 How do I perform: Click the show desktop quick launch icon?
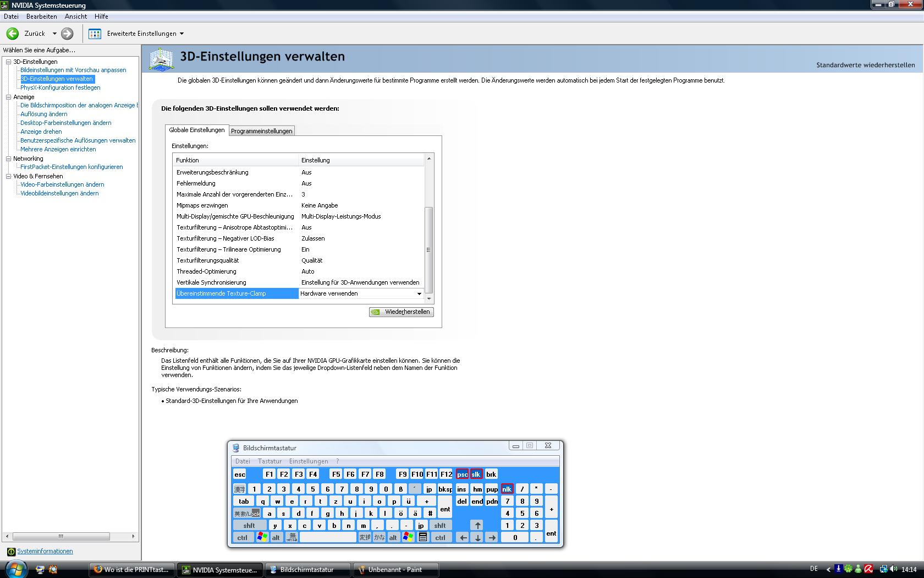tap(40, 570)
